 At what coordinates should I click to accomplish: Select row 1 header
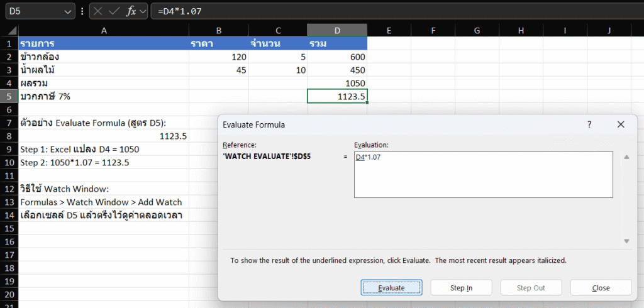9,43
